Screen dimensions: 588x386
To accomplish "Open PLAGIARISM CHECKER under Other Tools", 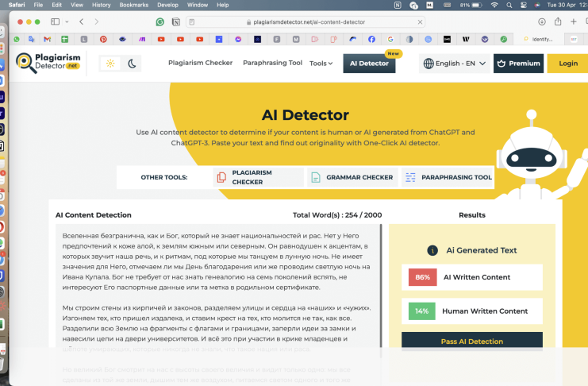I will [258, 177].
